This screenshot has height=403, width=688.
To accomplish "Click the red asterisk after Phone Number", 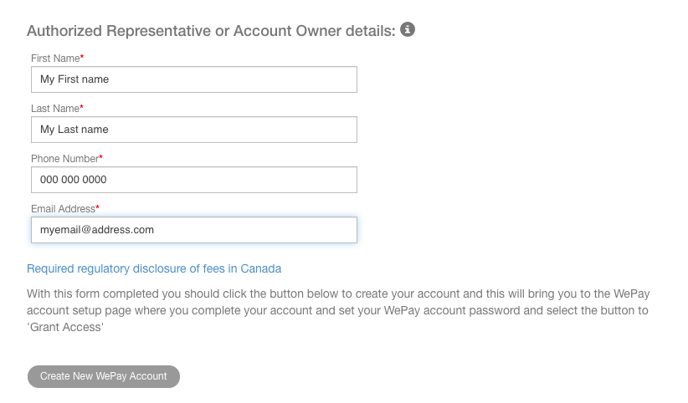I will [x=101, y=158].
